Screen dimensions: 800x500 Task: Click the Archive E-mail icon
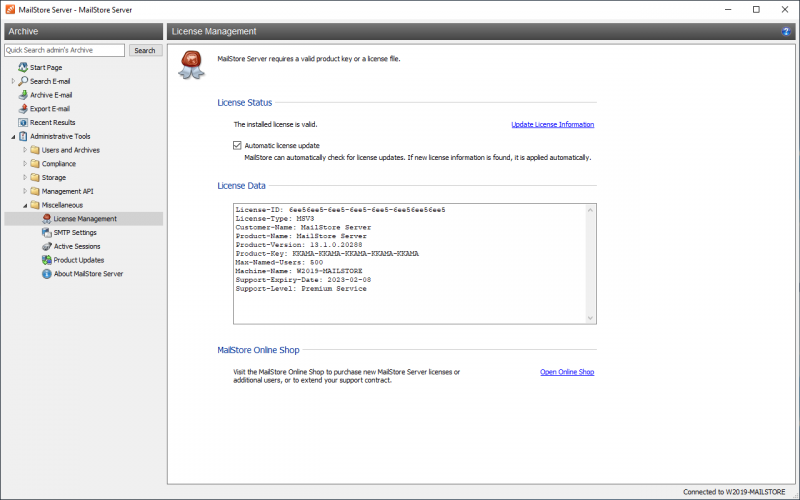(x=22, y=95)
